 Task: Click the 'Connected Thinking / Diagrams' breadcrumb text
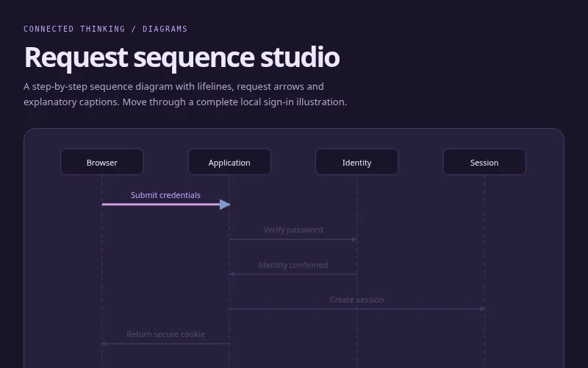coord(105,29)
